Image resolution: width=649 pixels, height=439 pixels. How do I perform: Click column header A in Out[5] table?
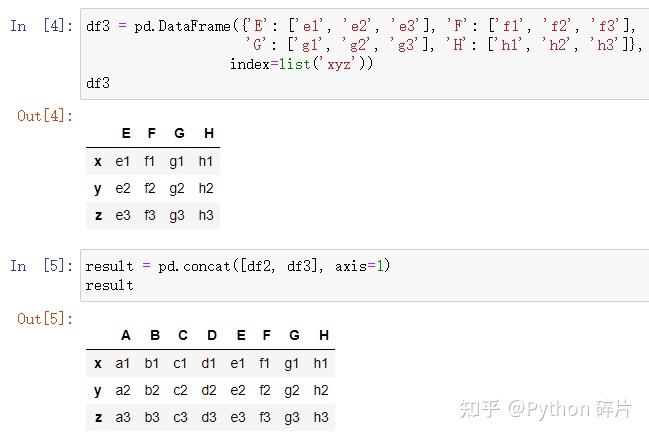point(125,336)
